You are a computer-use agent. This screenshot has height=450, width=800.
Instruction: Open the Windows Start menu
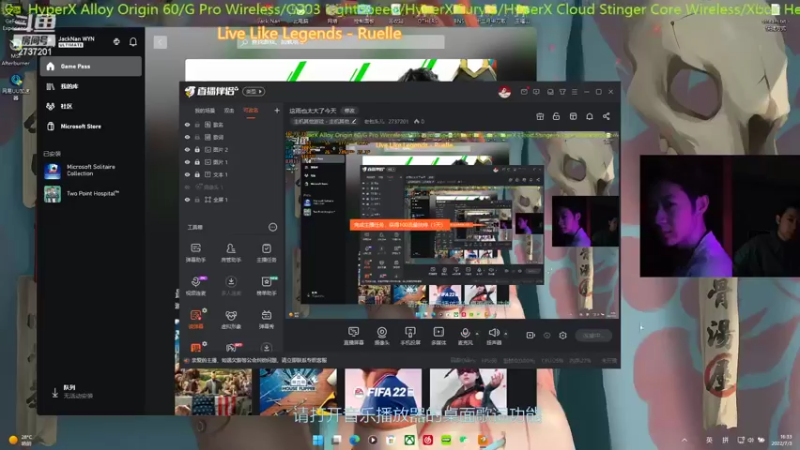point(318,440)
